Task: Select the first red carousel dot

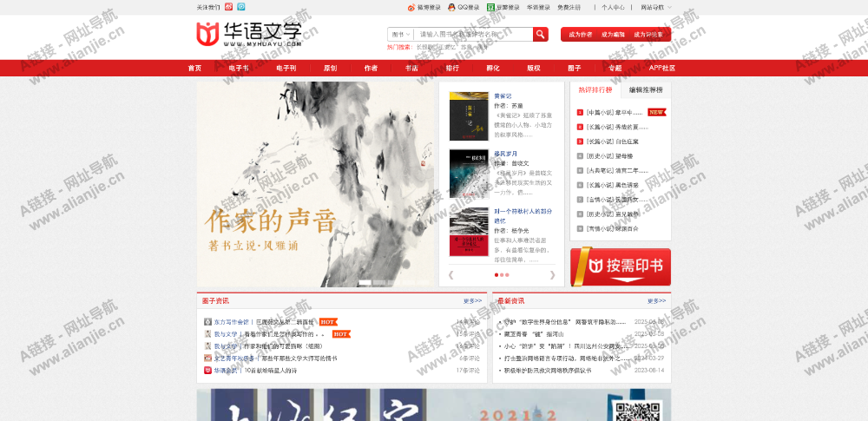Action: point(496,275)
